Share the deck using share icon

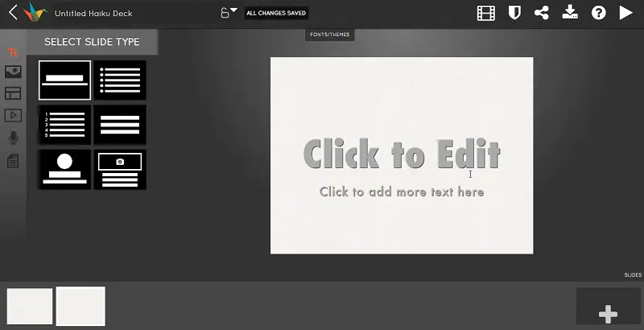click(x=542, y=13)
